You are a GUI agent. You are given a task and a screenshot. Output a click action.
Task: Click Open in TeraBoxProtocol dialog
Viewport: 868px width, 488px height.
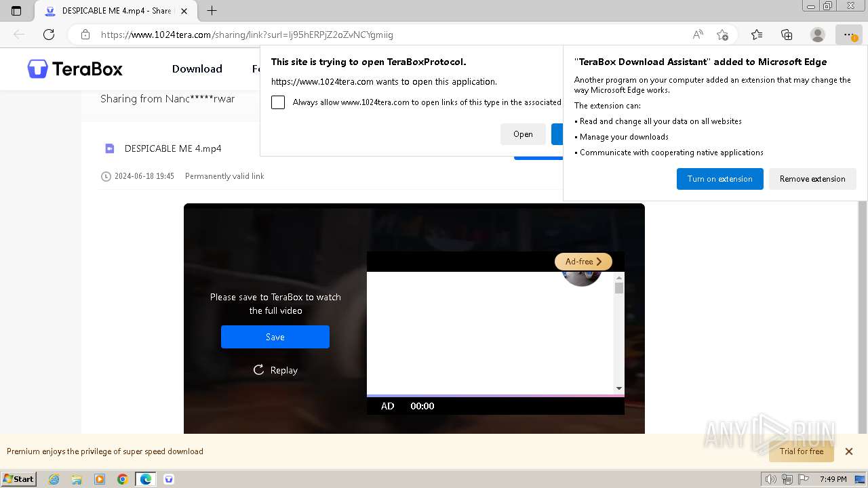tap(523, 134)
